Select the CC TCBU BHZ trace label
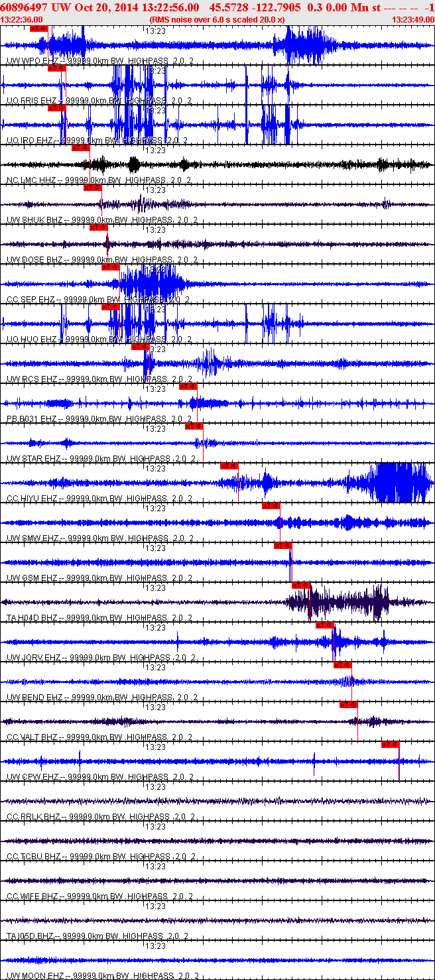Viewport: 435px width, 980px height. (x=100, y=857)
